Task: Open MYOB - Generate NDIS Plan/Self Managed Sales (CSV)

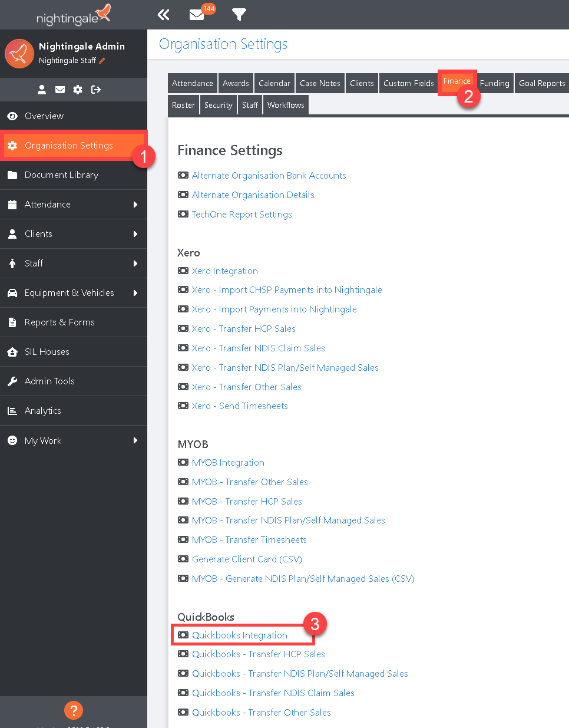Action: [303, 578]
